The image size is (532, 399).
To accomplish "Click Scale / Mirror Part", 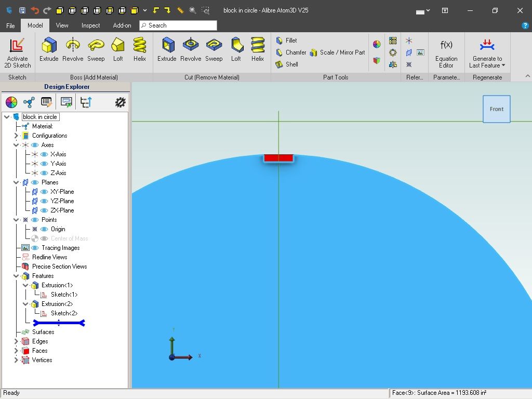I will [x=338, y=52].
